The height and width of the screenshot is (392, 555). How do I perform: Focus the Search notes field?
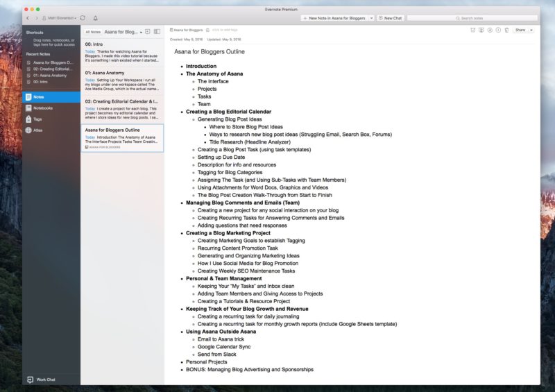(472, 18)
